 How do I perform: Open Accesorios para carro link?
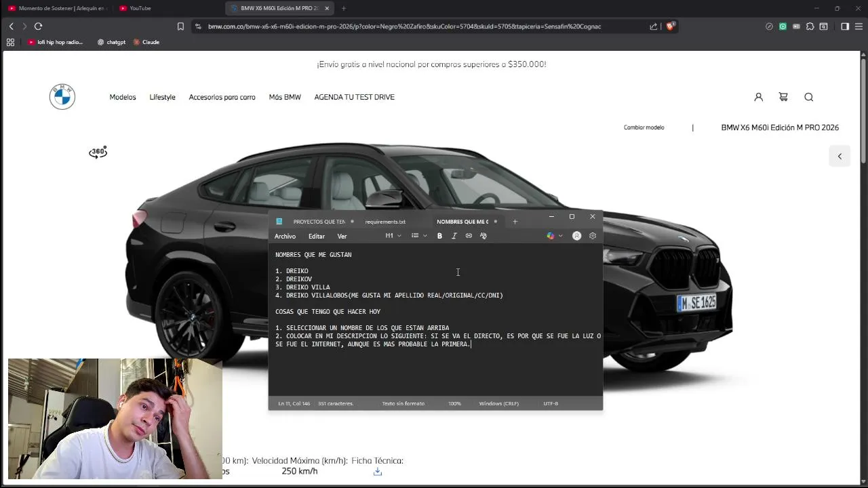(x=222, y=97)
